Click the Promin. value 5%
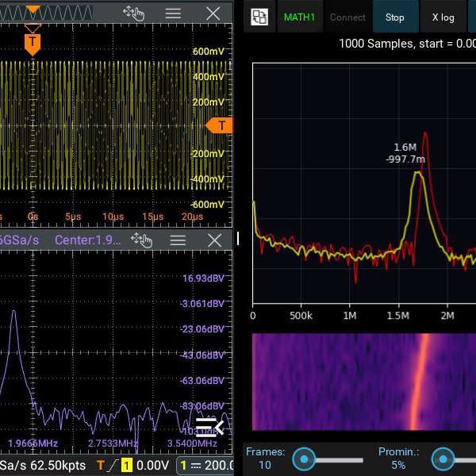This screenshot has height=476, width=476. tap(398, 465)
